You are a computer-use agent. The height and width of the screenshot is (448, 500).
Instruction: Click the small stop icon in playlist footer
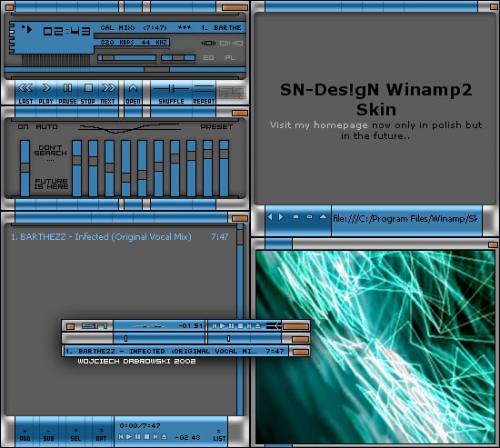tap(146, 437)
